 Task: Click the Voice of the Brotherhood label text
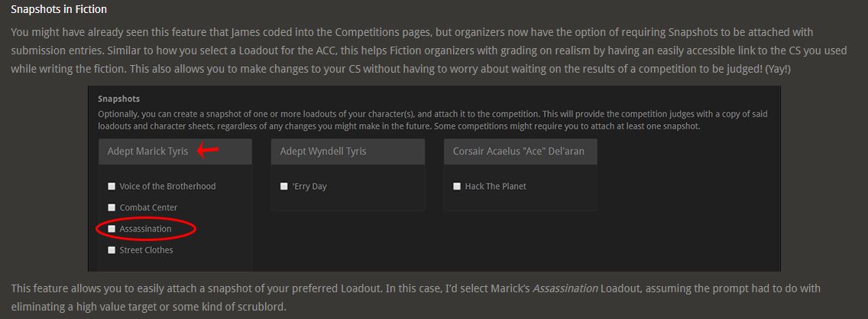coord(167,186)
